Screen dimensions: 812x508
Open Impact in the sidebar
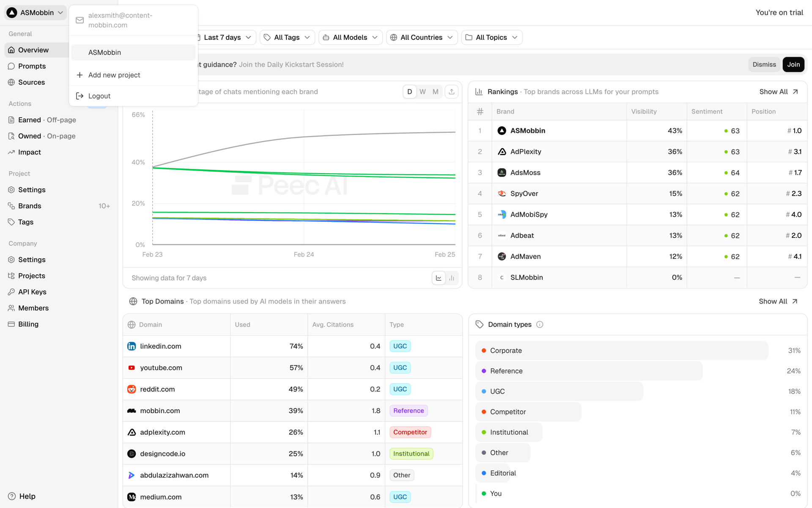[59, 152]
